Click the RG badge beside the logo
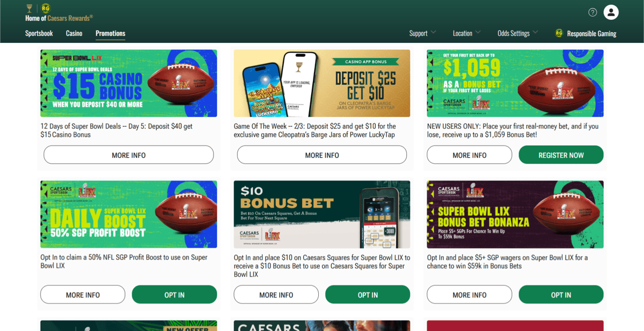Viewport: 644px width, 331px height. [46, 8]
